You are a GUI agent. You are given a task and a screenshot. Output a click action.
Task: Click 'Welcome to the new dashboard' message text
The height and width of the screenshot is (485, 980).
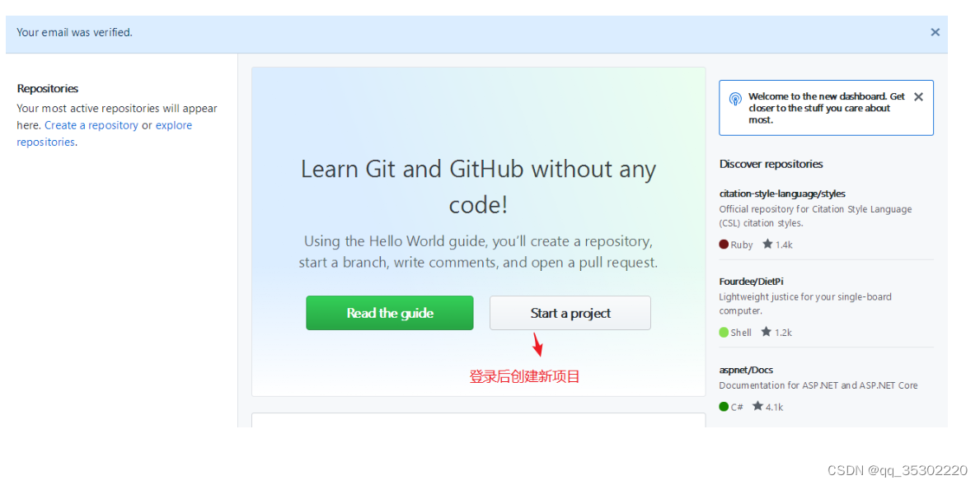[x=826, y=108]
